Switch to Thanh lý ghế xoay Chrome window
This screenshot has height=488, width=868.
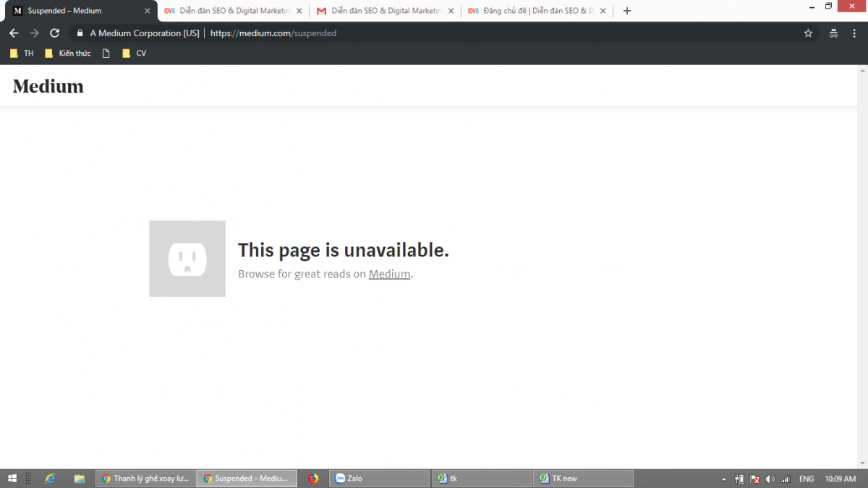pyautogui.click(x=145, y=479)
